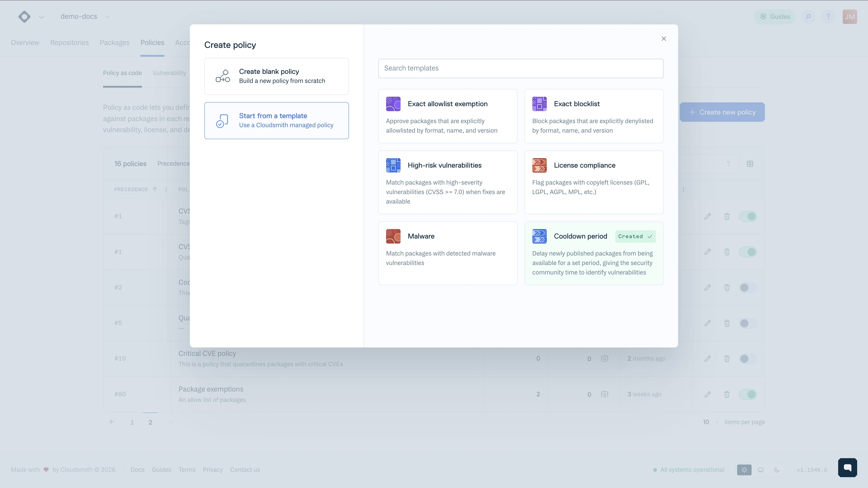Open items per page dropdown
This screenshot has height=488, width=868.
tap(710, 422)
